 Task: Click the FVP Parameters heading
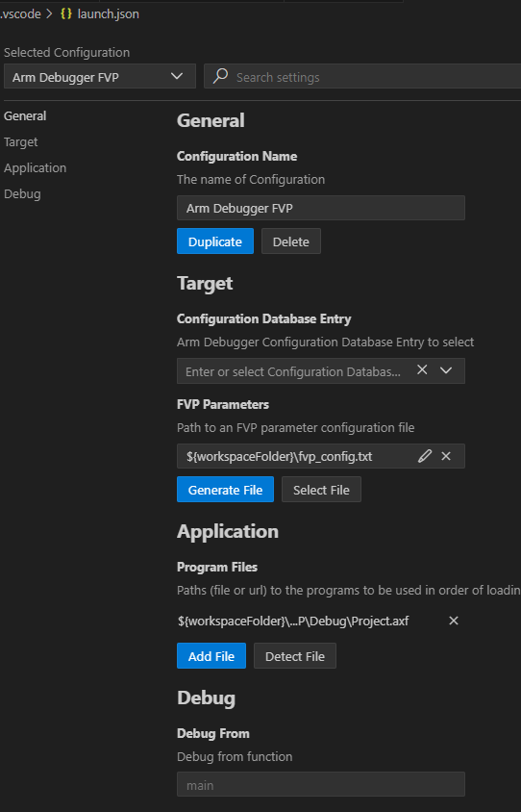223,404
